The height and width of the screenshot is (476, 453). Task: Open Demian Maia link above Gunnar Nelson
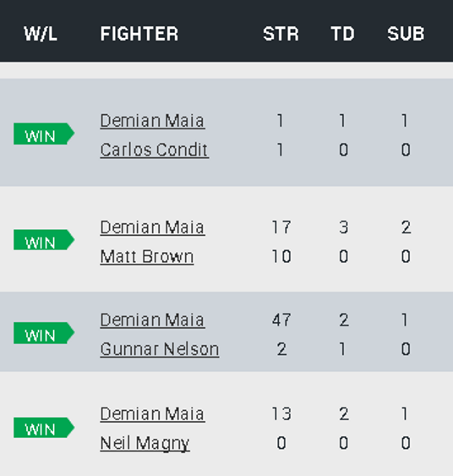coord(152,320)
